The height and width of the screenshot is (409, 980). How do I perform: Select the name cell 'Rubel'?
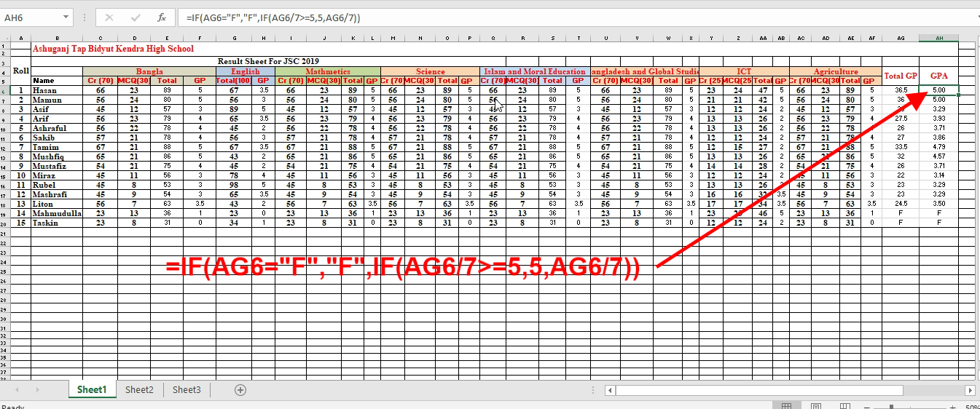coord(57,185)
